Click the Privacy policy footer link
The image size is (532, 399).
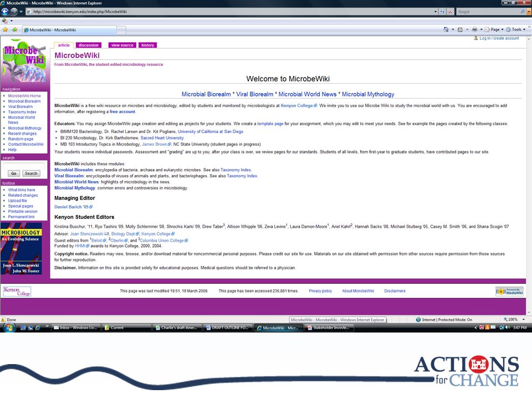click(320, 291)
